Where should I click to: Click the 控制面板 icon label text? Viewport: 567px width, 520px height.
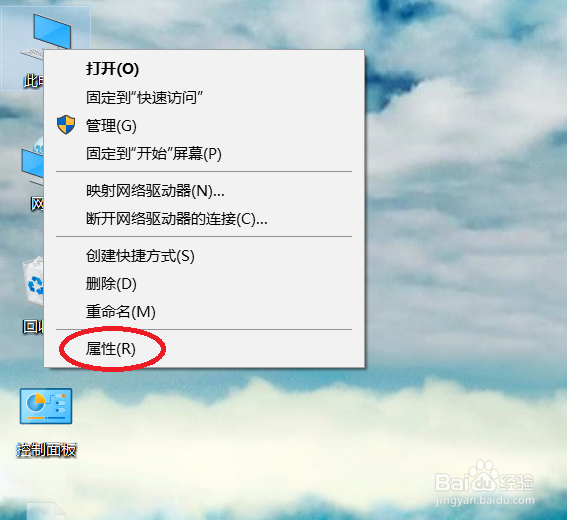(46, 450)
